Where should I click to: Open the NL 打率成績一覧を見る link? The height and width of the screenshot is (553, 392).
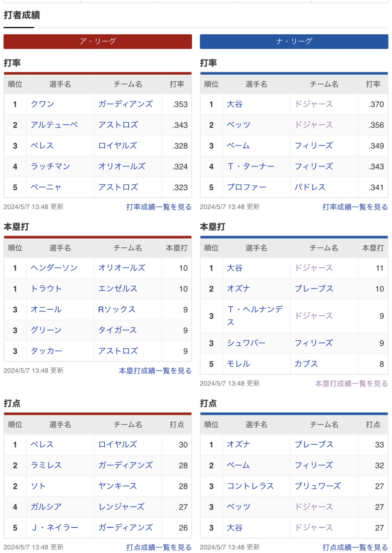(x=355, y=207)
